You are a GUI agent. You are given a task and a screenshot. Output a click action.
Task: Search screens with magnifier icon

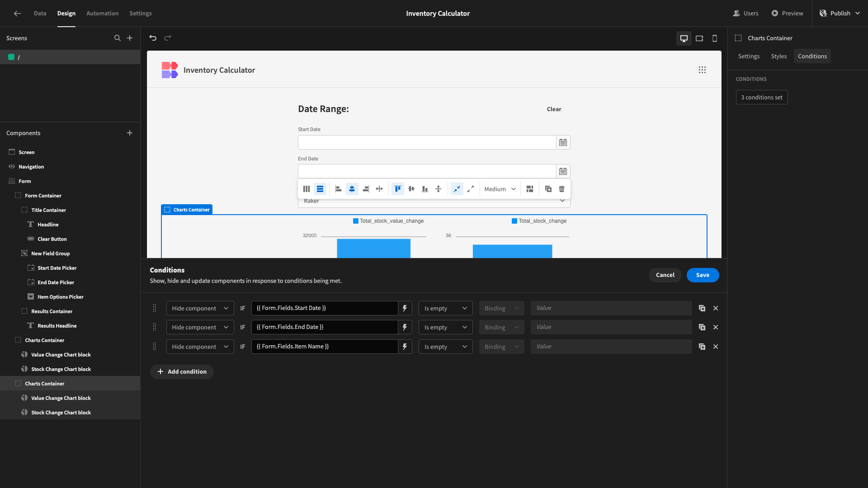(118, 38)
